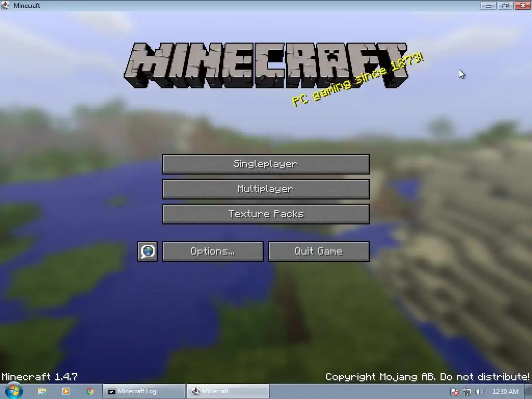
Task: Open the Texture Packs screen
Action: (x=266, y=214)
